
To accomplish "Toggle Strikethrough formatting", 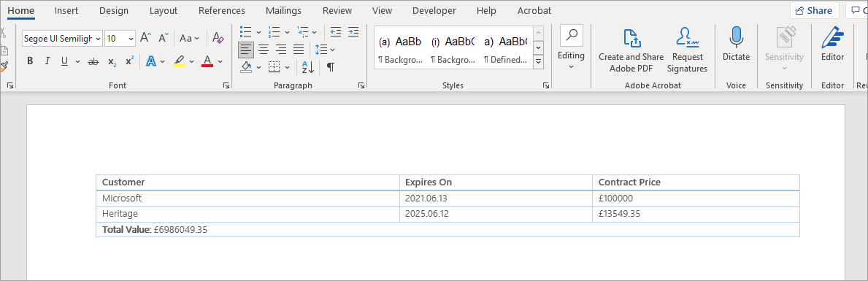I will click(x=93, y=61).
